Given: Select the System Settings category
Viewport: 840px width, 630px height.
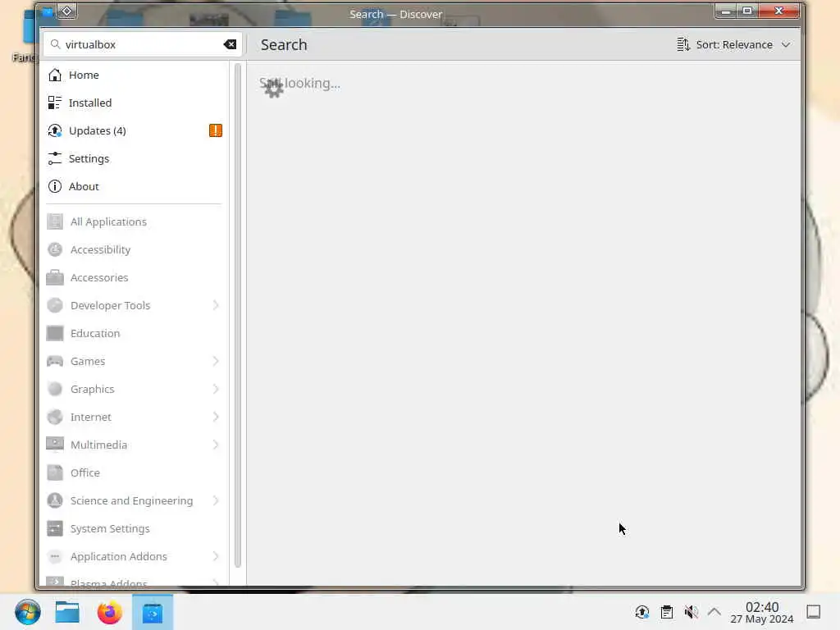Looking at the screenshot, I should pyautogui.click(x=134, y=529).
